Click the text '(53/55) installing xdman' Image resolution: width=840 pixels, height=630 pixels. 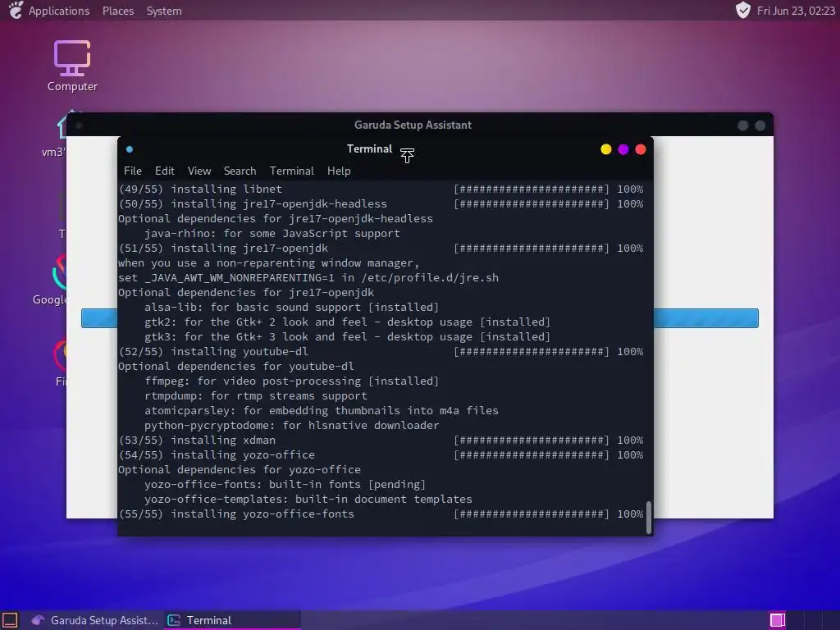197,440
